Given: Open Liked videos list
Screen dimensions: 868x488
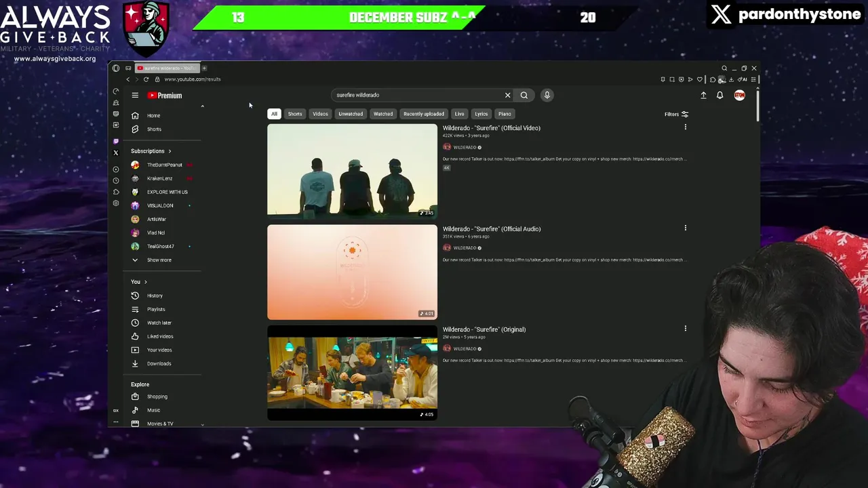Looking at the screenshot, I should (x=160, y=336).
